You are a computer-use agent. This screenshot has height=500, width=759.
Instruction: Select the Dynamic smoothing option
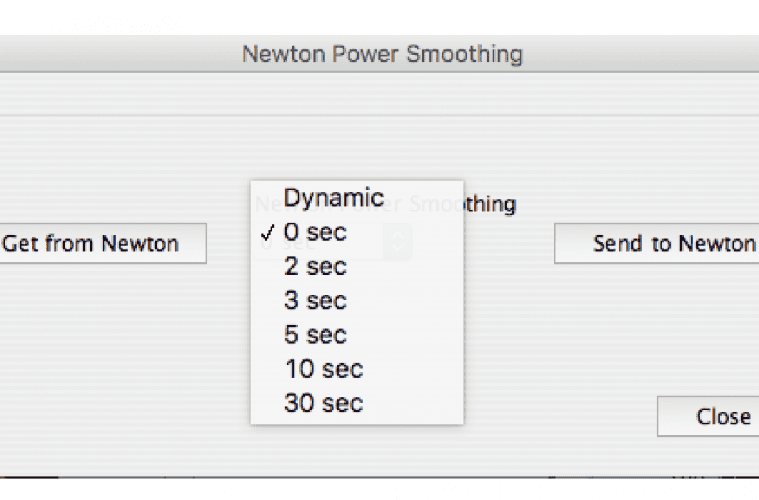point(333,197)
